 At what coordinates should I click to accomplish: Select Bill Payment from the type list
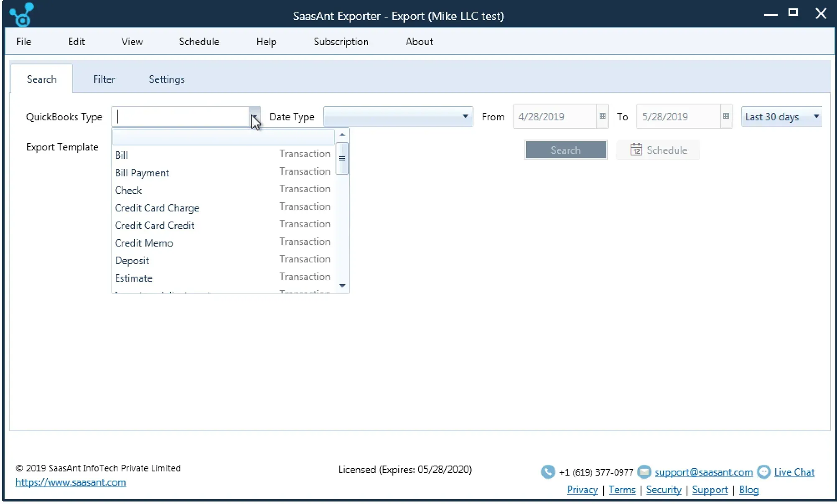pos(224,173)
